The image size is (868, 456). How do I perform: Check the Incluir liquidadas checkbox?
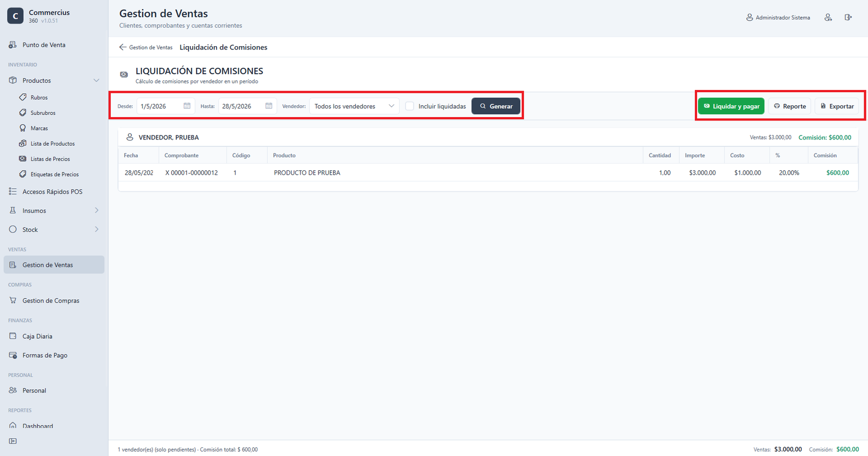(410, 106)
